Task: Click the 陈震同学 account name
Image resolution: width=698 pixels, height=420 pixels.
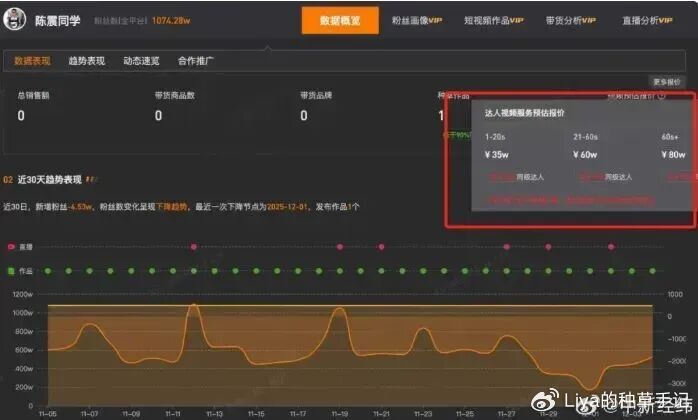Action: (x=57, y=20)
